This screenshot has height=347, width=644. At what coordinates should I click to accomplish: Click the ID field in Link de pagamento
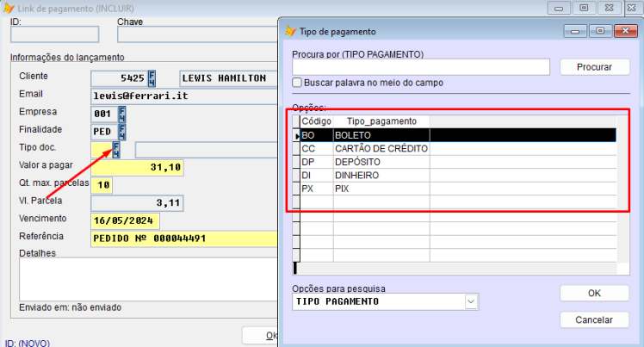coord(54,34)
